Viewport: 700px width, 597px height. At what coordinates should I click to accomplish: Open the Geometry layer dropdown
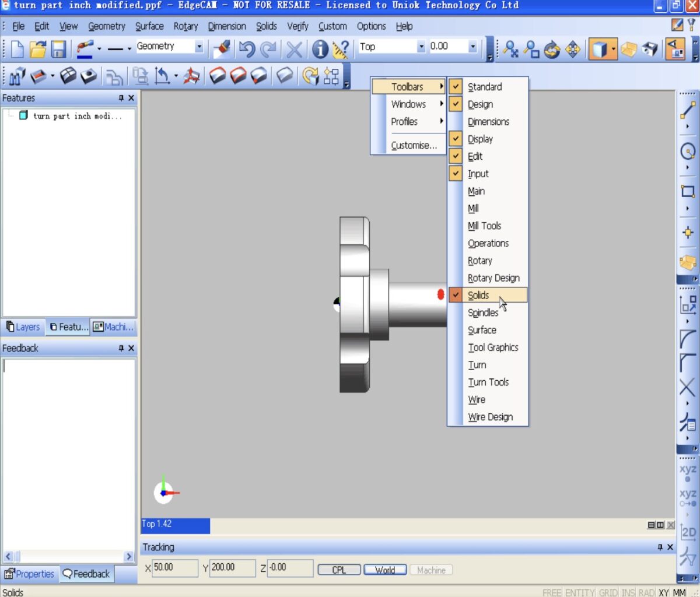coord(199,47)
